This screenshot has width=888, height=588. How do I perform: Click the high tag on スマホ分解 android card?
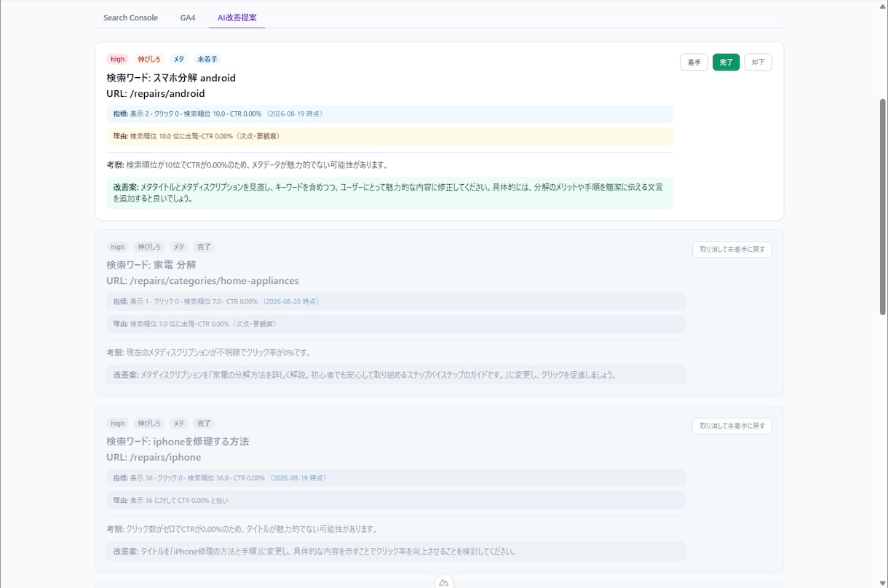(x=118, y=59)
